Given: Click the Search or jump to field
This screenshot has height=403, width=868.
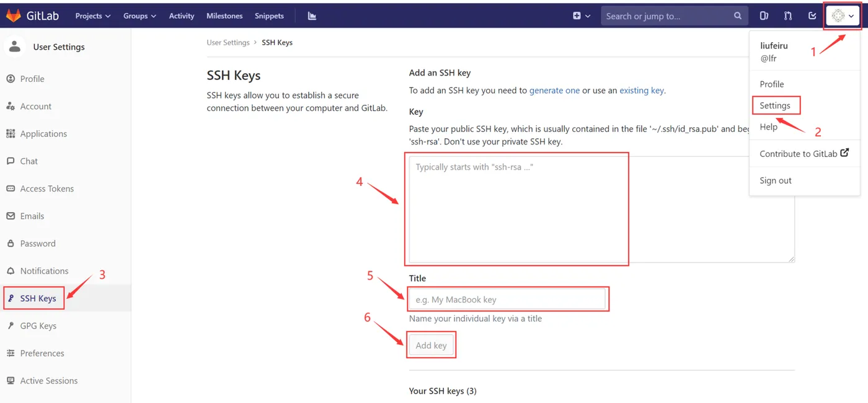Looking at the screenshot, I should (674, 15).
